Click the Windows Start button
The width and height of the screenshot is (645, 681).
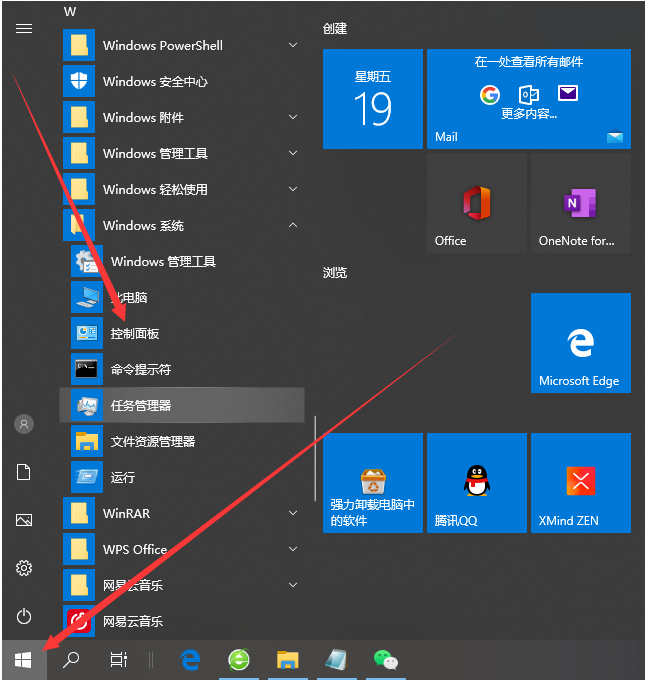[23, 660]
